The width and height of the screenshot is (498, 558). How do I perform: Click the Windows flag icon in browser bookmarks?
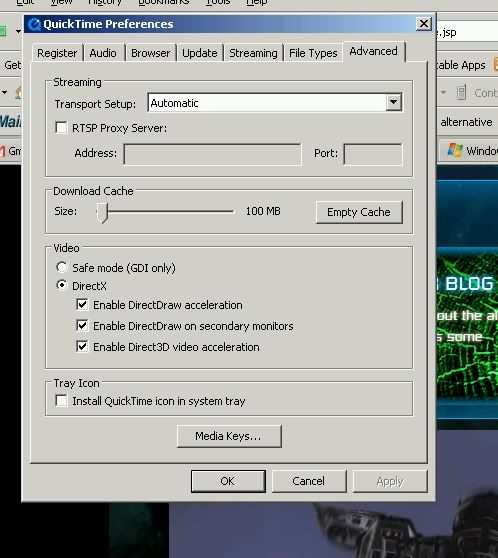455,151
